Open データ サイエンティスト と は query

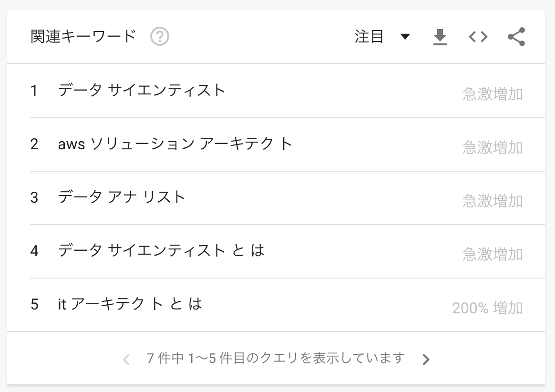[x=161, y=250]
